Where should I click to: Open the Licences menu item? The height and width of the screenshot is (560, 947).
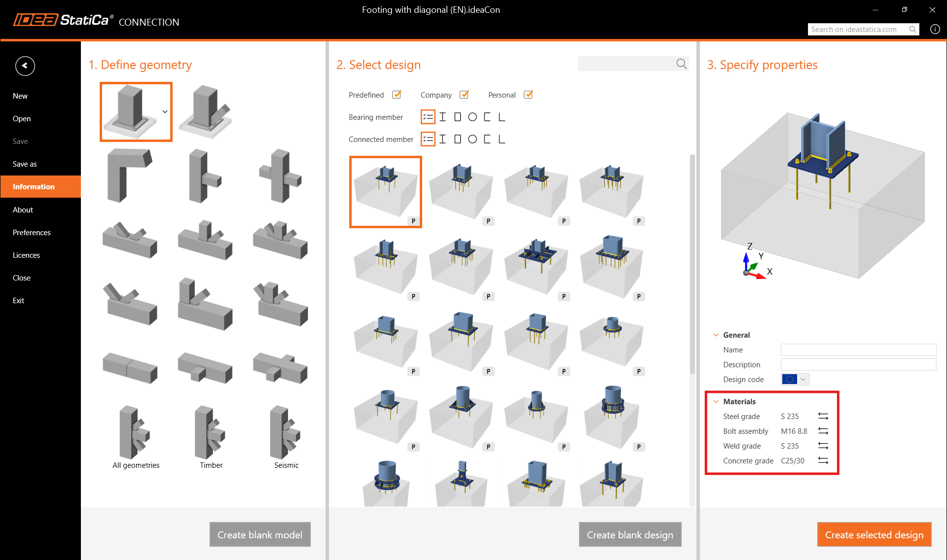click(40, 255)
